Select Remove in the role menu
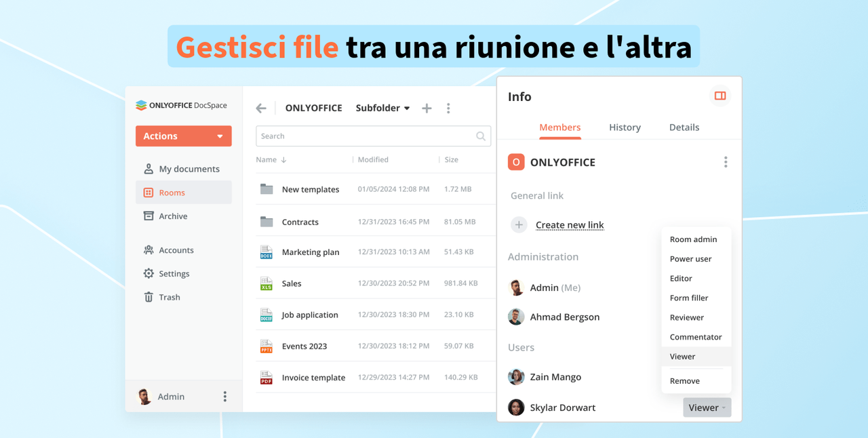Viewport: 868px width, 438px height. coord(696,381)
